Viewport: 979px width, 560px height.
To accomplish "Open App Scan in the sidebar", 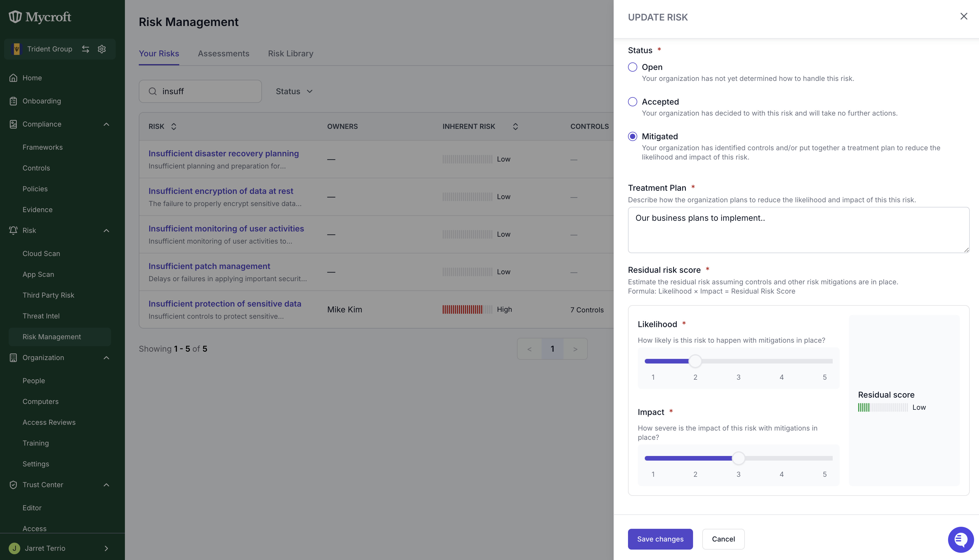I will coord(38,274).
